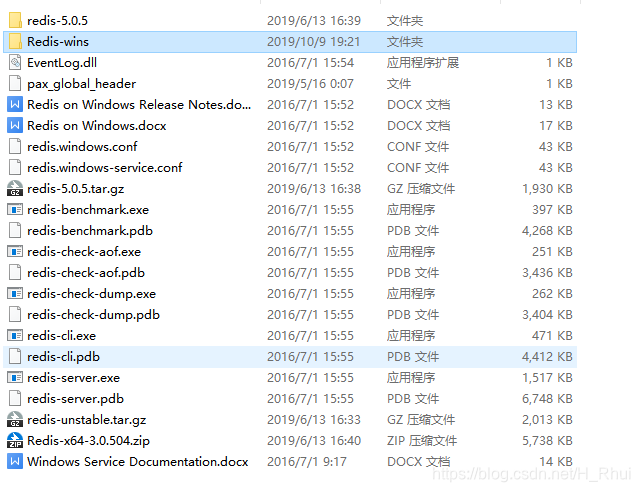
Task: Select the redis-check-dump.exe file name
Action: point(92,294)
